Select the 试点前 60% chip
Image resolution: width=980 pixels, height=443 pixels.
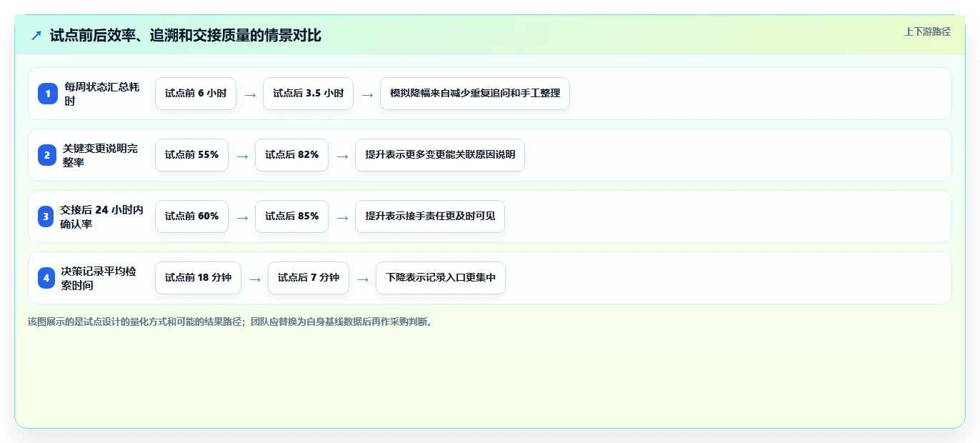click(x=191, y=216)
